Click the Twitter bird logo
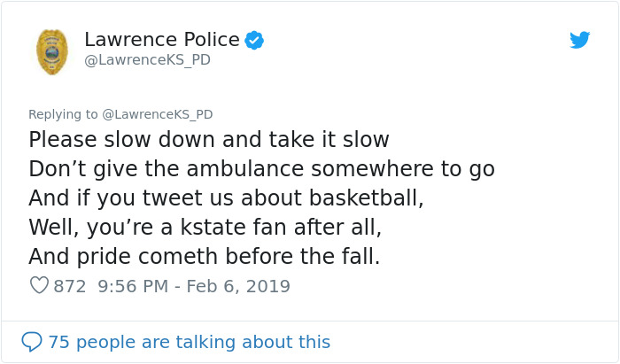 (580, 39)
